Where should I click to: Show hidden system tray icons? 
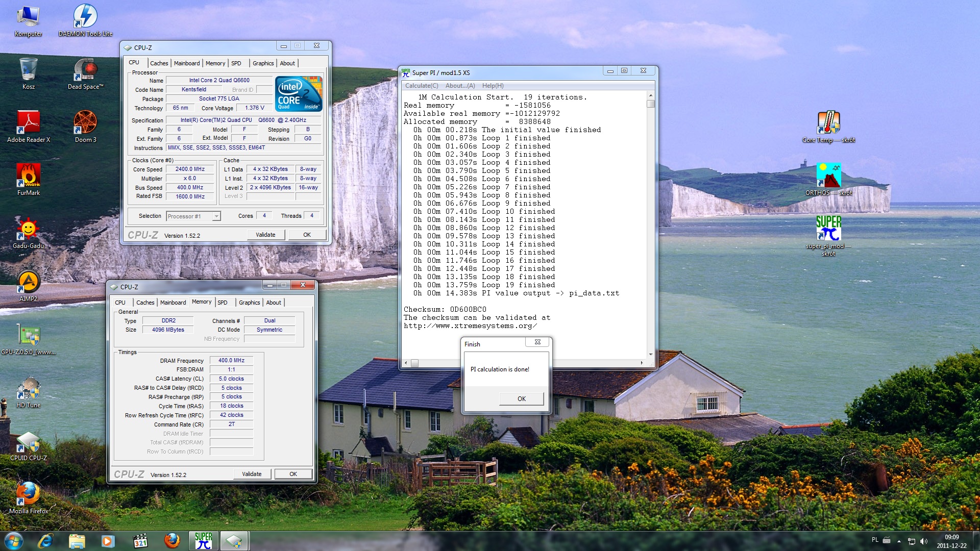899,541
